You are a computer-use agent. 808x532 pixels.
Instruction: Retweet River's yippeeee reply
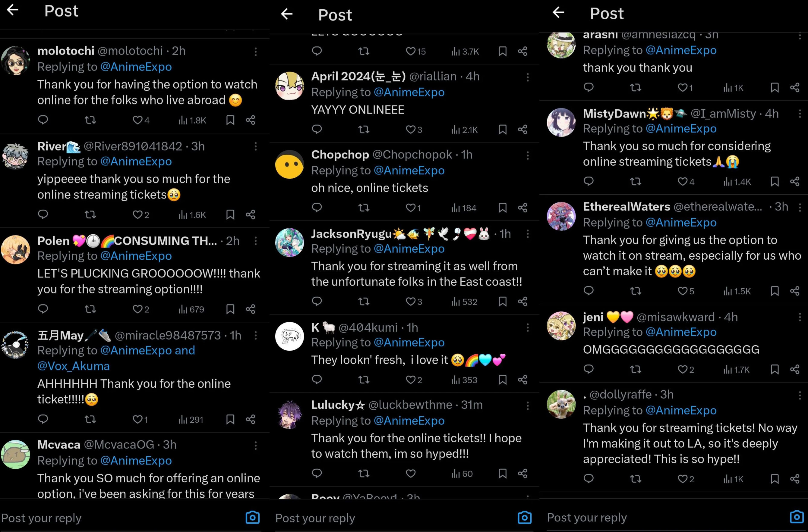point(90,214)
